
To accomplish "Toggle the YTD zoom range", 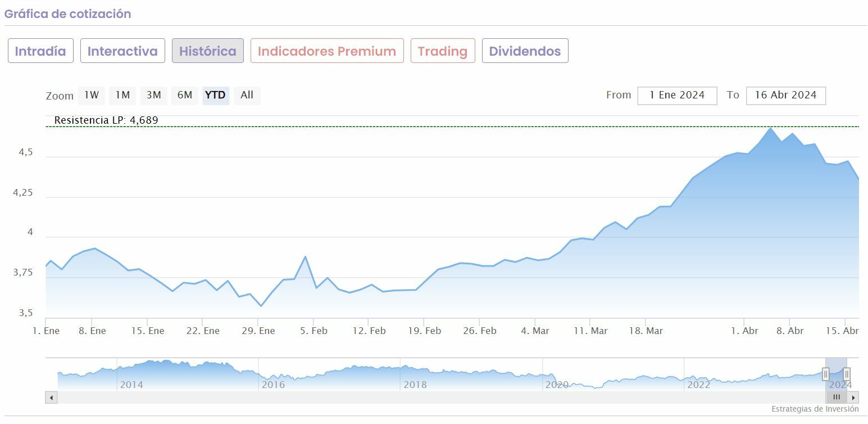I will 215,96.
